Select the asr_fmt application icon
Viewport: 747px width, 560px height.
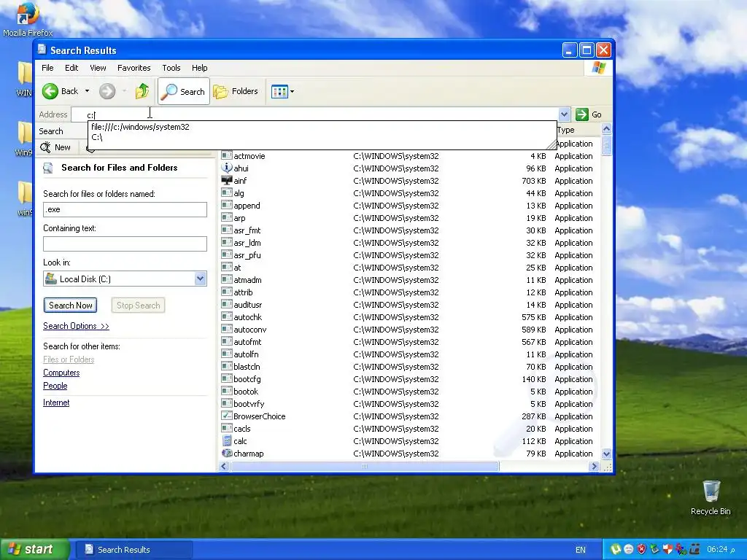(227, 230)
